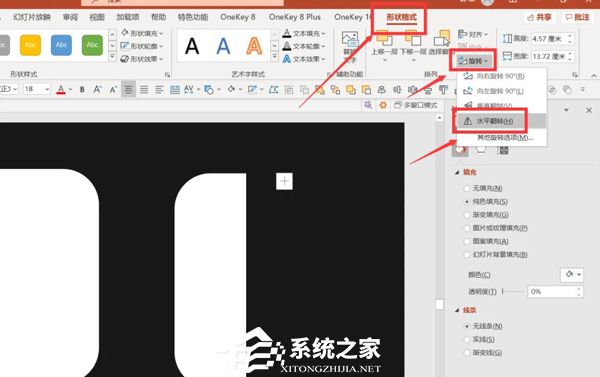Click the 透明度 transparency slider

(513, 291)
